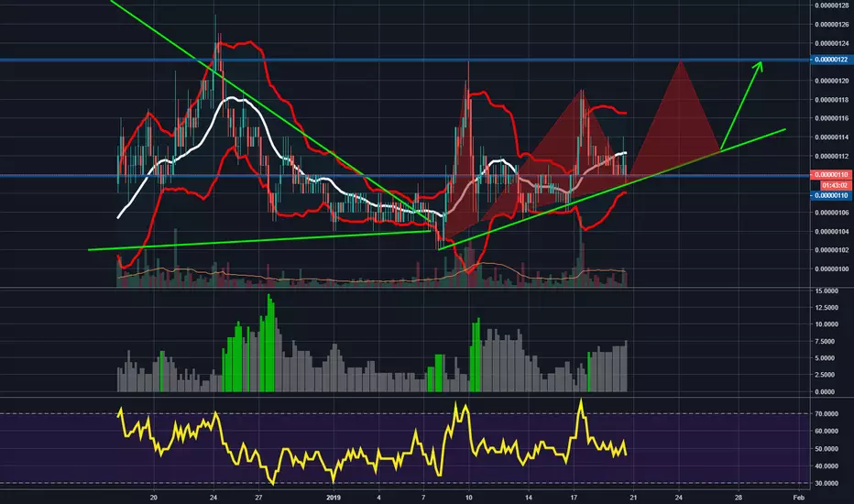Click the 2.5000 histogram scale value
Screen dimensions: 854x504
click(x=827, y=375)
